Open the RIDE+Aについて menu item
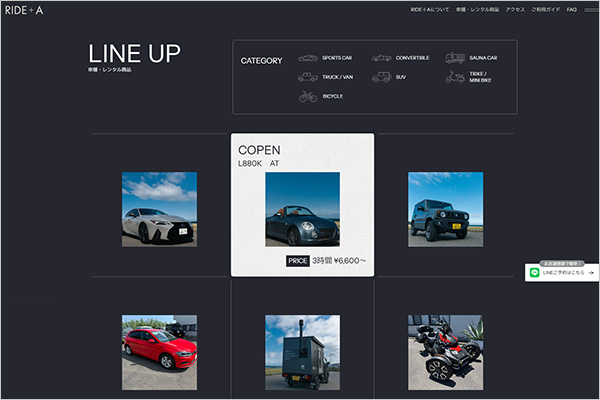The width and height of the screenshot is (600, 400). pos(429,9)
